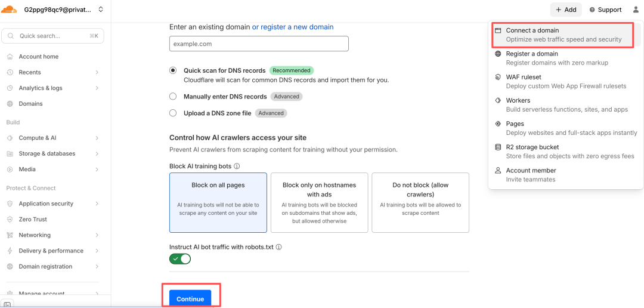Select Quick scan for DNS records radio
Image resolution: width=644 pixels, height=308 pixels.
pyautogui.click(x=173, y=70)
